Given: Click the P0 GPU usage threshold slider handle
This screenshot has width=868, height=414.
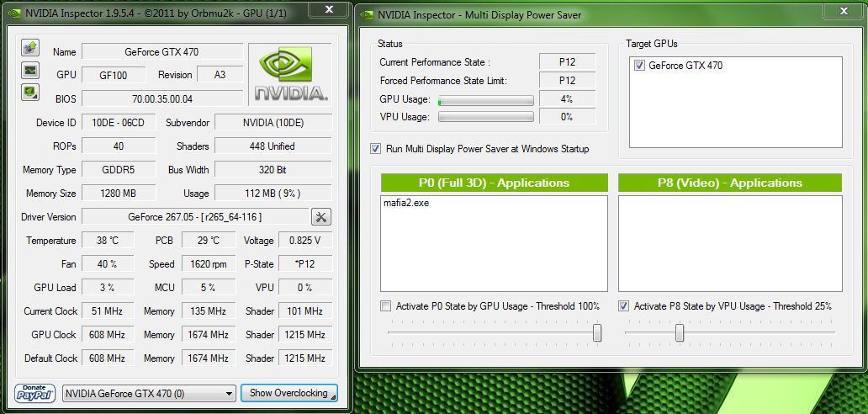Looking at the screenshot, I should [x=597, y=332].
